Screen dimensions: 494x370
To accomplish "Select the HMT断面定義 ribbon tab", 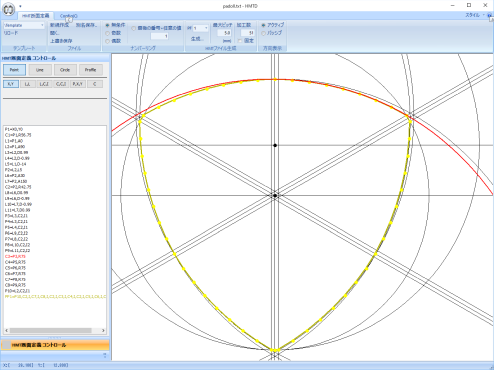I will [x=35, y=16].
